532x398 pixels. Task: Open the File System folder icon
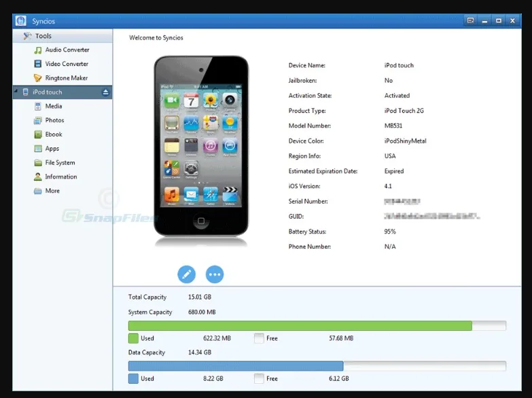point(38,163)
